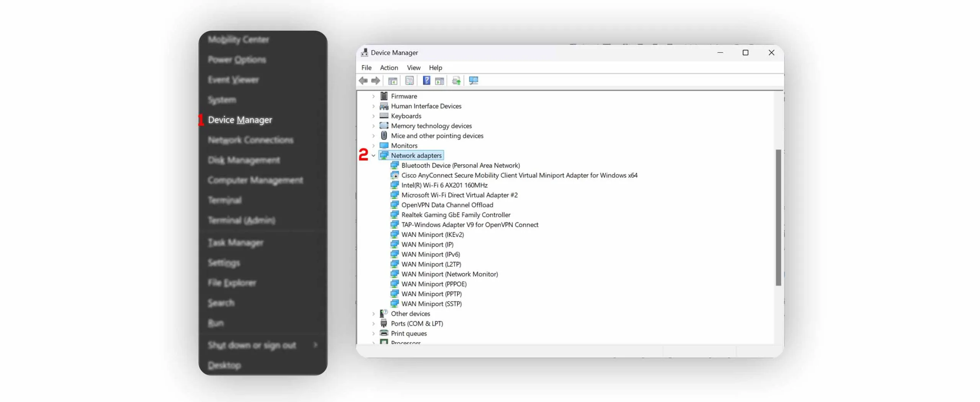Click the Scan for hardware changes icon
The width and height of the screenshot is (980, 402).
[x=474, y=81]
